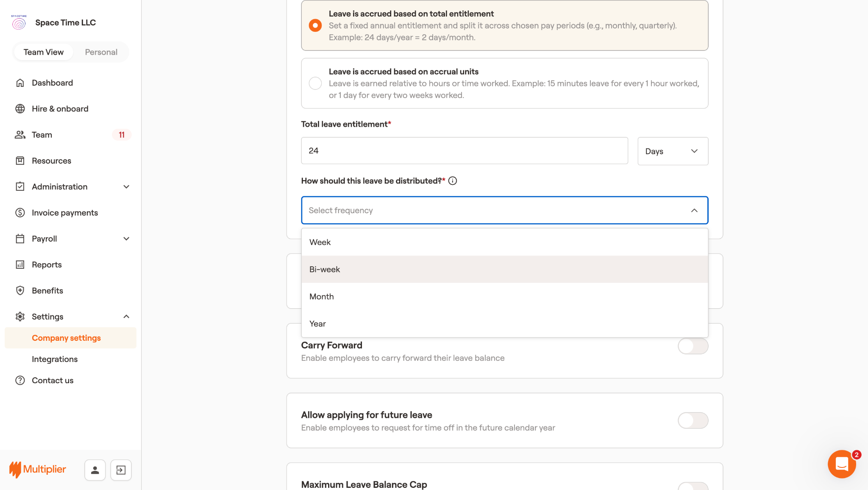Click the user profile icon at bottom

click(95, 470)
